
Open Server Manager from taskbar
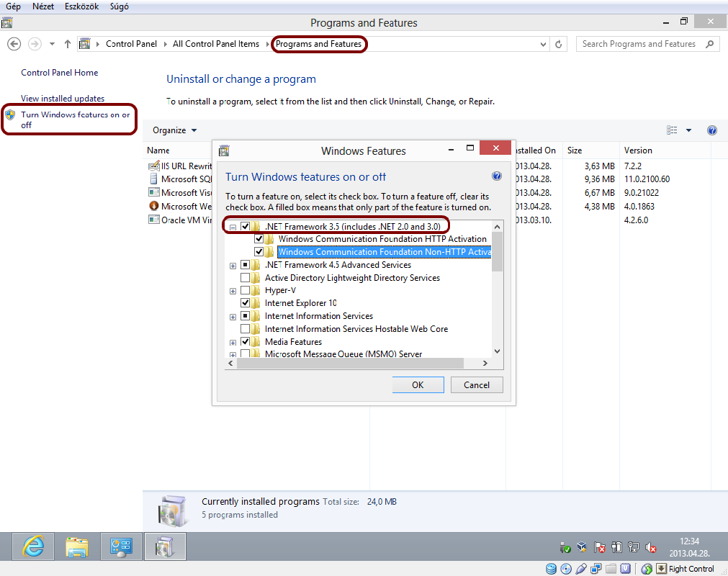pos(121,546)
